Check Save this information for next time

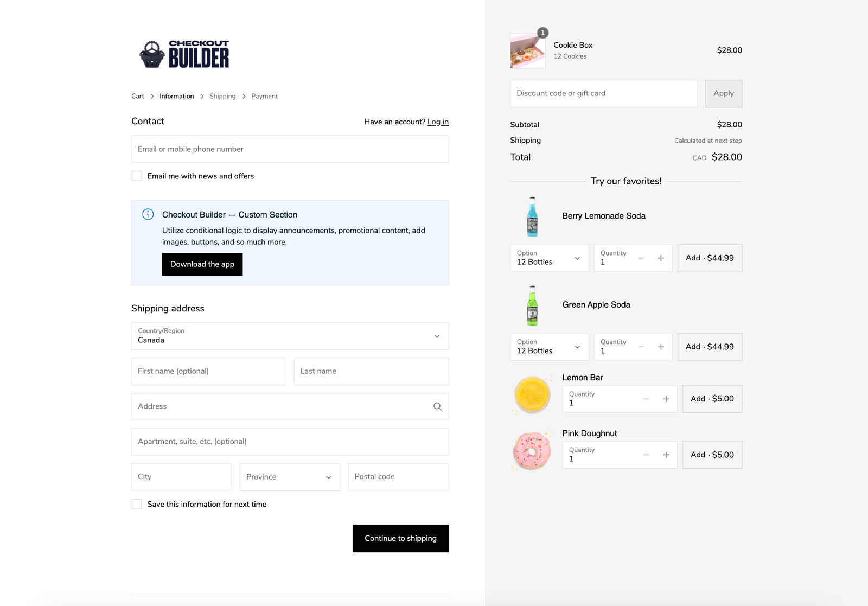(x=137, y=505)
